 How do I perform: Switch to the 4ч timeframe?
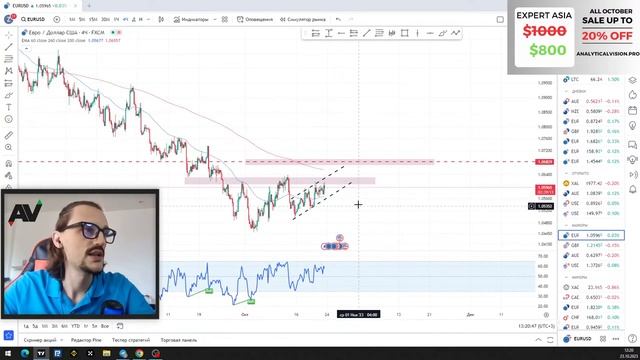click(125, 19)
